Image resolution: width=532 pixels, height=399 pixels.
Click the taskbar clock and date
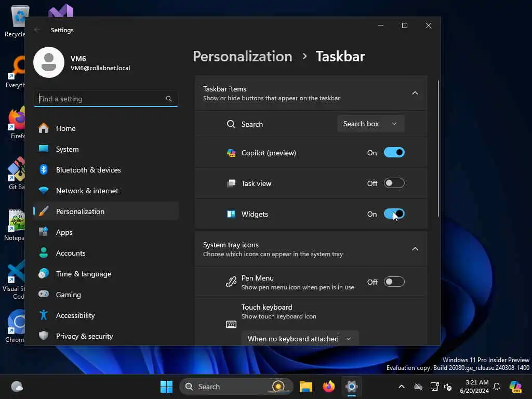pyautogui.click(x=474, y=387)
